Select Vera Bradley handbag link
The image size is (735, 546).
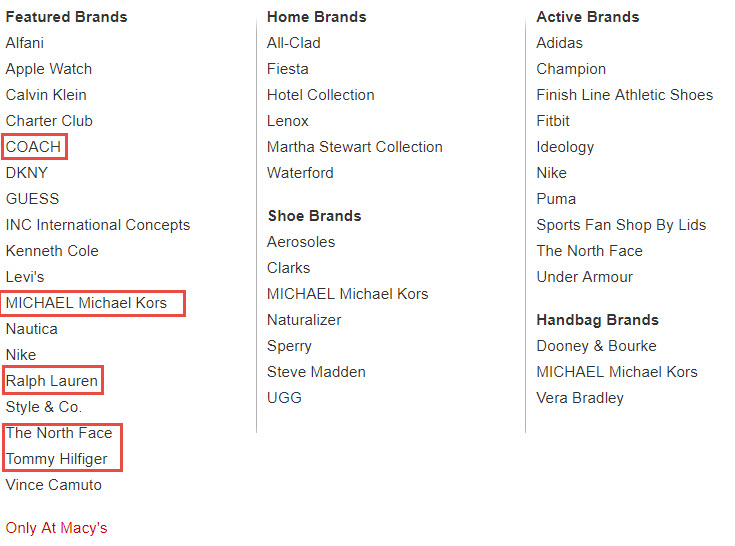coord(580,398)
